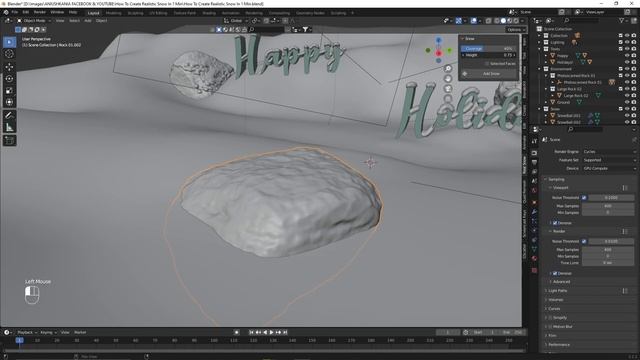Hide the Lighting collection eye icon
The image size is (640, 360).
point(627,42)
